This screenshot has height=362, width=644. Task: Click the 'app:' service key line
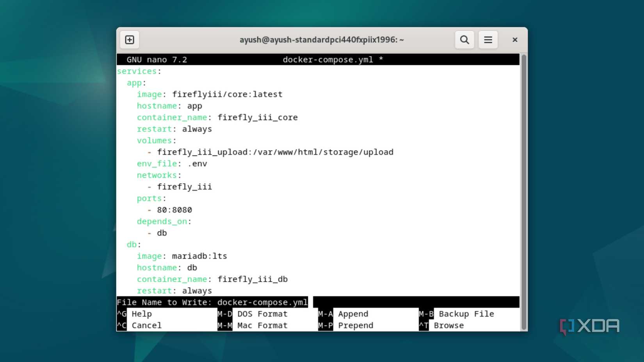(x=136, y=83)
